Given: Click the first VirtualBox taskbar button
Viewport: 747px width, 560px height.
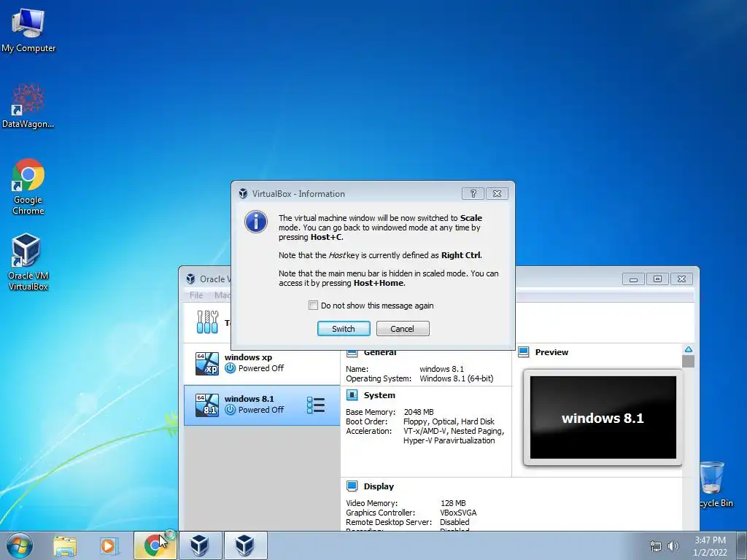Looking at the screenshot, I should [200, 545].
